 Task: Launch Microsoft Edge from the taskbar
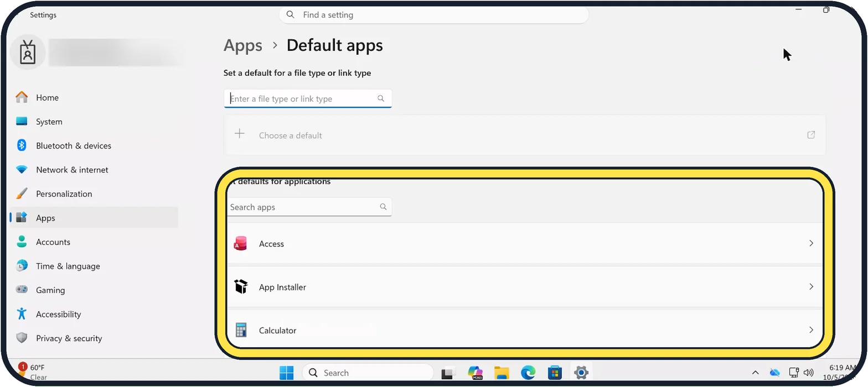[x=528, y=373]
